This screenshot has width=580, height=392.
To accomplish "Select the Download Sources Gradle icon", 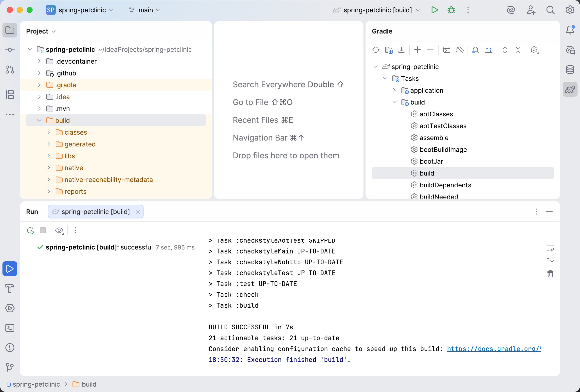I will pyautogui.click(x=401, y=50).
